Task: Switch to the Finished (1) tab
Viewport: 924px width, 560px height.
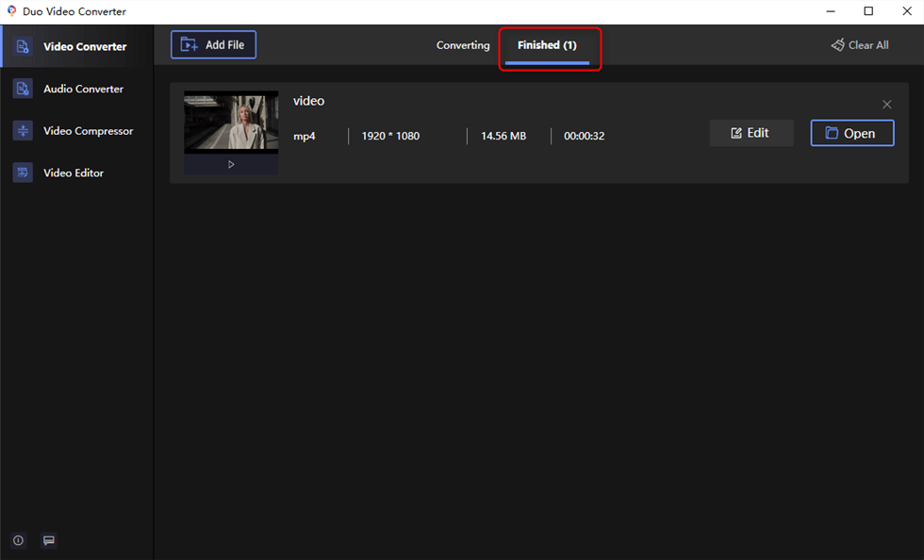Action: [547, 45]
